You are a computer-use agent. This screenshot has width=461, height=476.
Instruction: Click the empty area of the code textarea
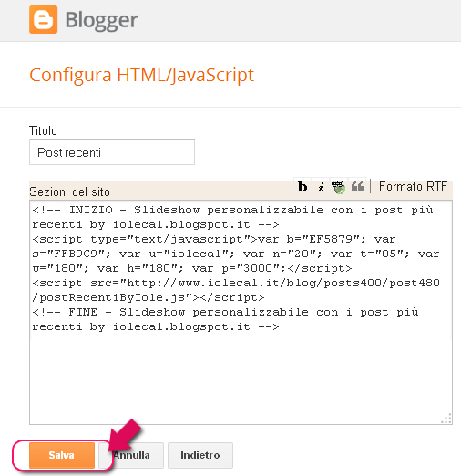click(x=241, y=377)
